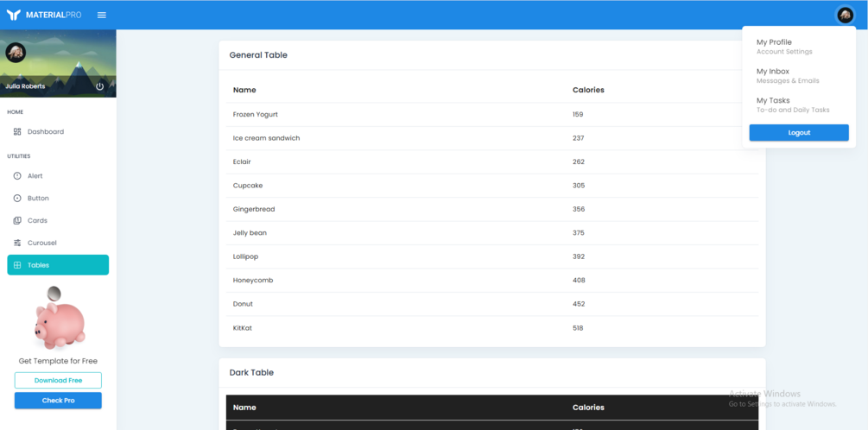868x430 pixels.
Task: Open the top-right user avatar menu
Action: point(845,15)
